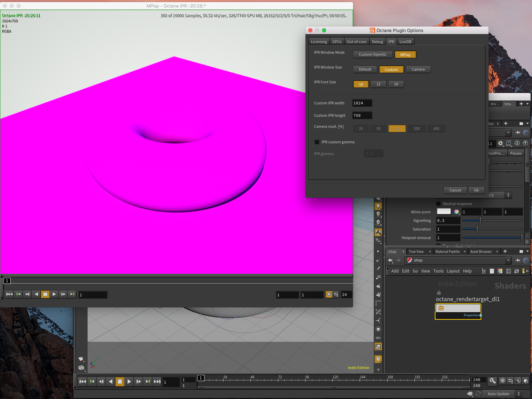Switch to the Material Palette tab

click(448, 252)
